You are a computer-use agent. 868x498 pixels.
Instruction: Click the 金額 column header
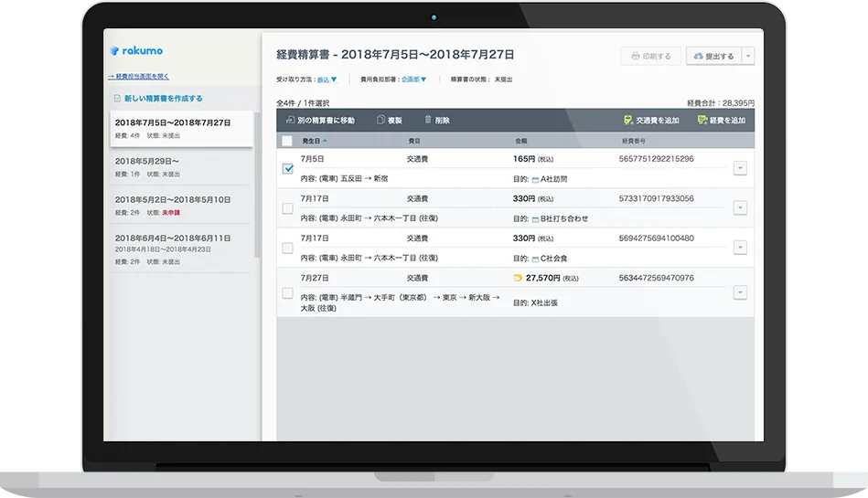pyautogui.click(x=521, y=141)
